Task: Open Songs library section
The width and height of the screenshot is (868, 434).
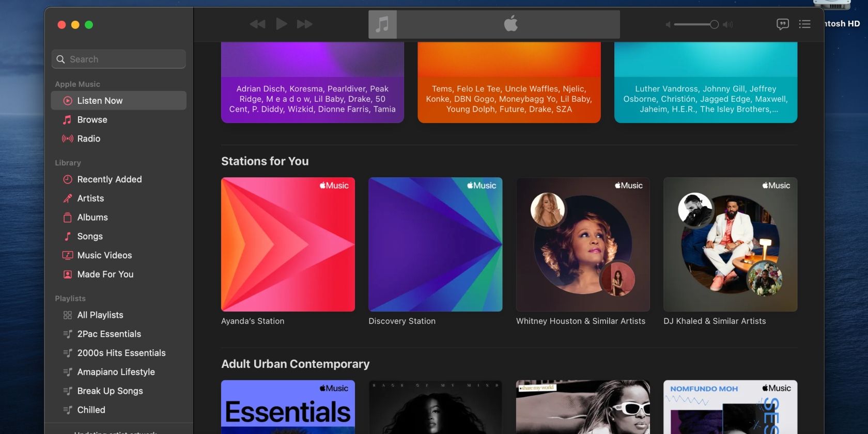Action: coord(119,236)
